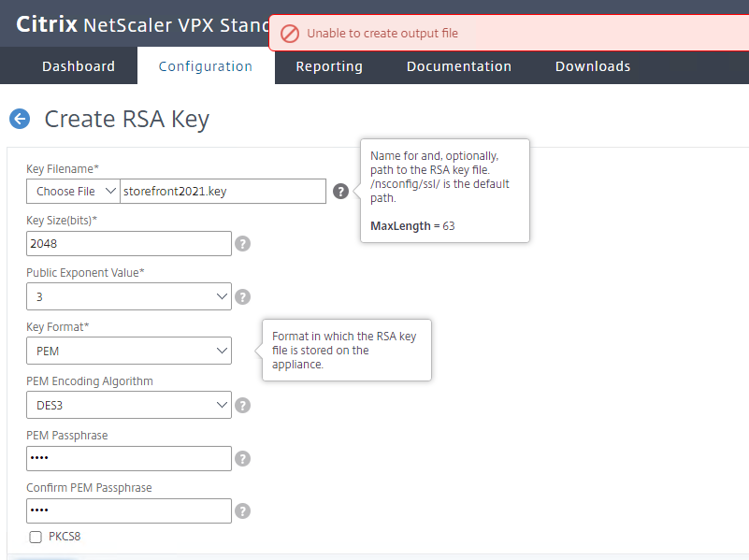Enable the PKCS8 checkbox
This screenshot has height=560, width=749.
click(35, 537)
